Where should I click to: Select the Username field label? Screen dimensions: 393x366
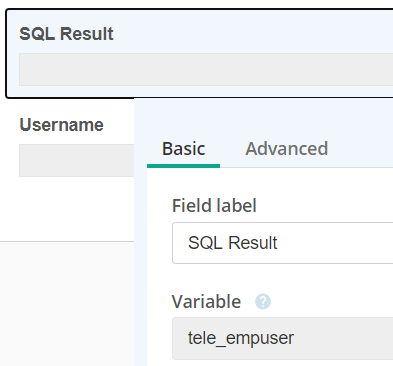pyautogui.click(x=62, y=125)
